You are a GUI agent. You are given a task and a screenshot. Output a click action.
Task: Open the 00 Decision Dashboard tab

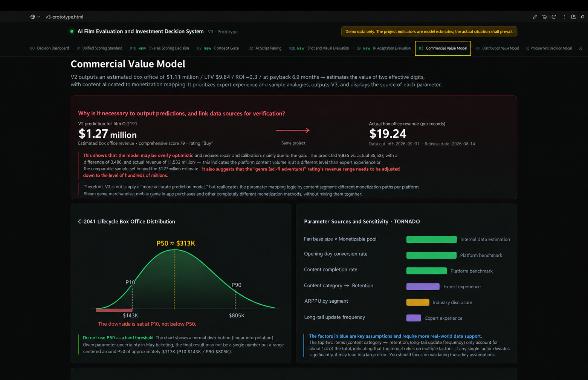pos(49,48)
